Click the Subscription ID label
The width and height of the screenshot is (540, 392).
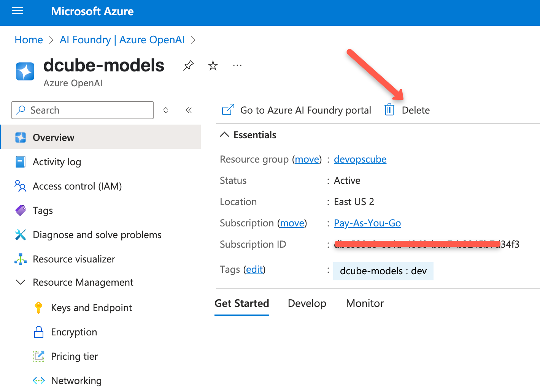253,244
